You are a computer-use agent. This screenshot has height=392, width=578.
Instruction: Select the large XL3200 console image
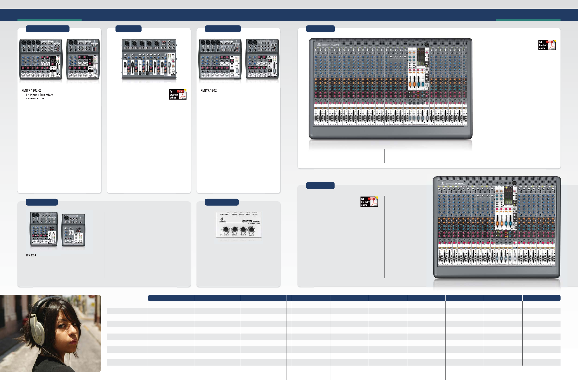coord(391,89)
